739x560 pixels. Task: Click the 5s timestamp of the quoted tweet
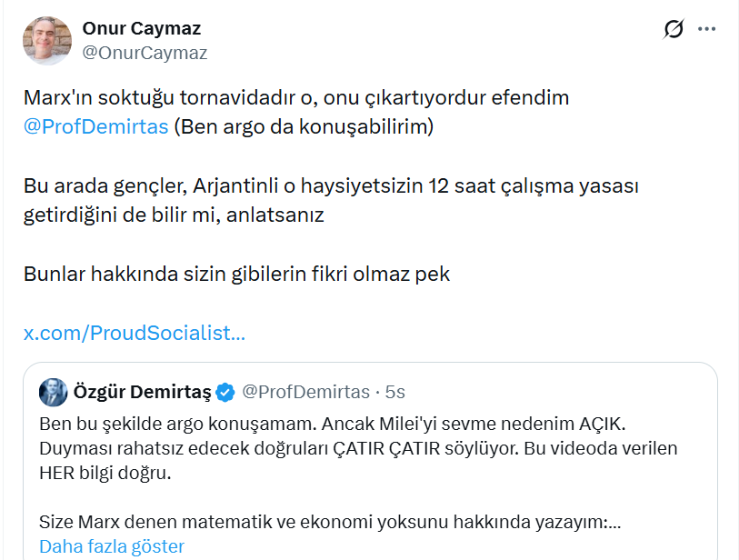point(394,393)
